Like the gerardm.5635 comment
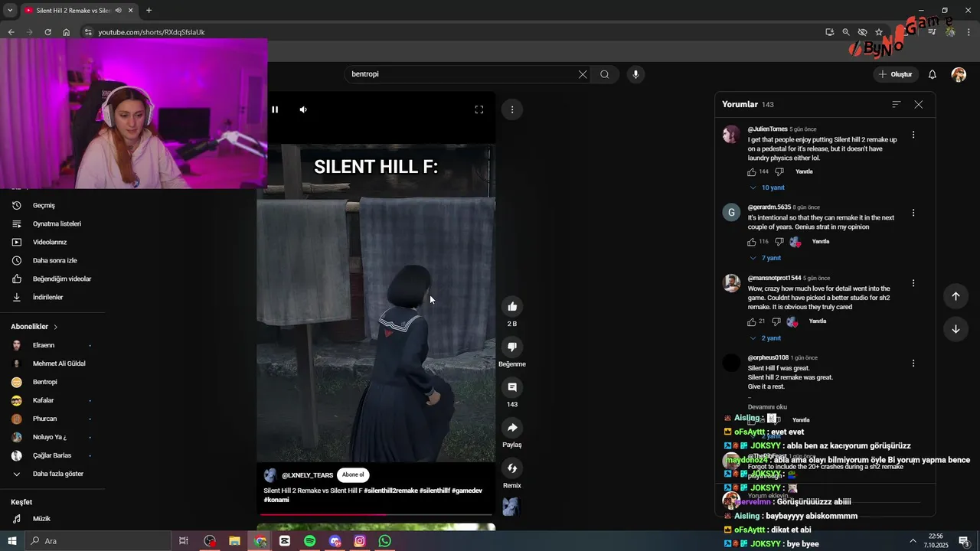 pos(752,242)
